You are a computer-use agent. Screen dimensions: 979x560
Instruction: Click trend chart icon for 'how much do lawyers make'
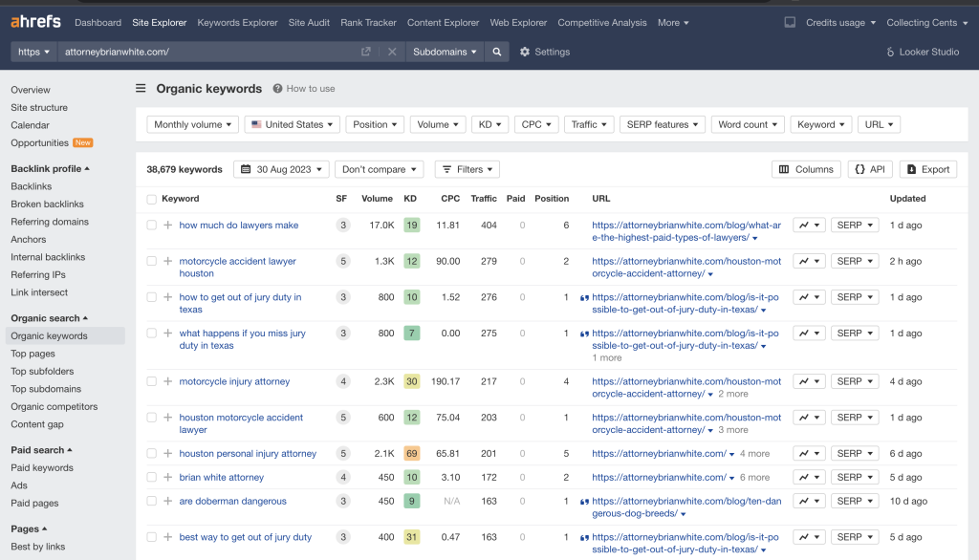tap(809, 226)
